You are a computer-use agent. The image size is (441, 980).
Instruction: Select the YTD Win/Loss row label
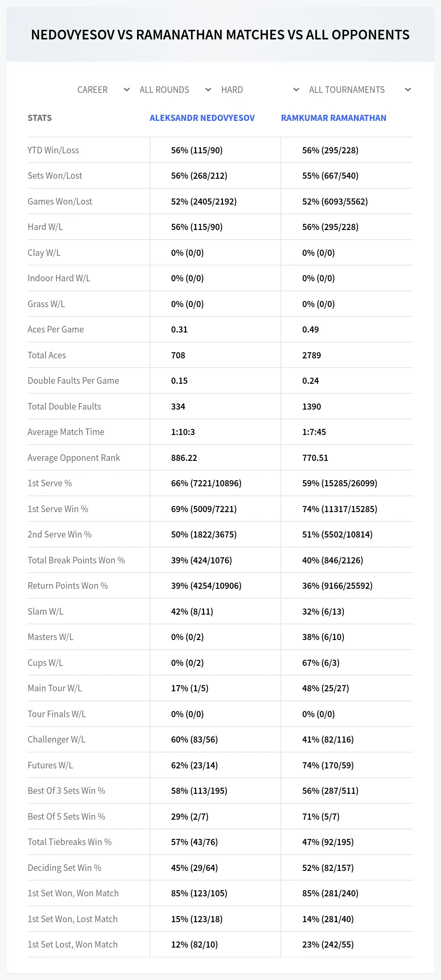(x=53, y=150)
